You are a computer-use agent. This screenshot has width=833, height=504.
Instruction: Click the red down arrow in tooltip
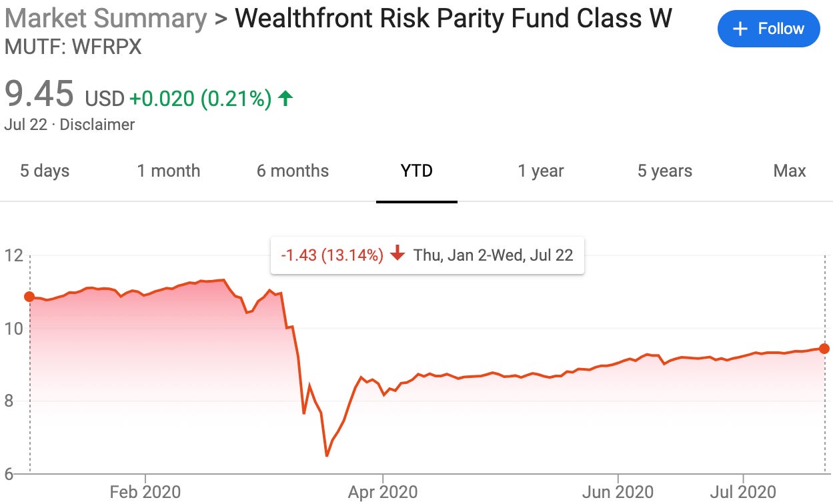(398, 255)
